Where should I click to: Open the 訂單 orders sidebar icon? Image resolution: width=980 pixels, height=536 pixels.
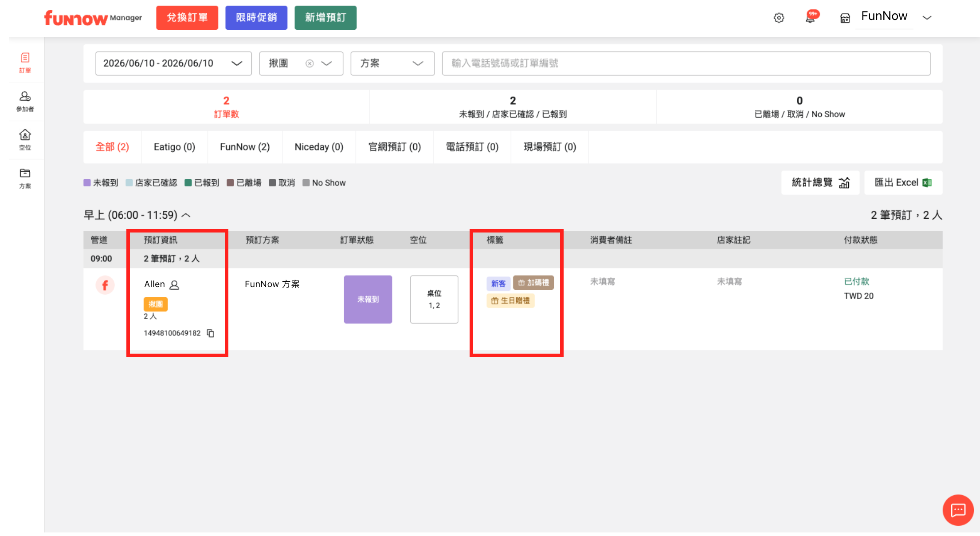click(25, 63)
